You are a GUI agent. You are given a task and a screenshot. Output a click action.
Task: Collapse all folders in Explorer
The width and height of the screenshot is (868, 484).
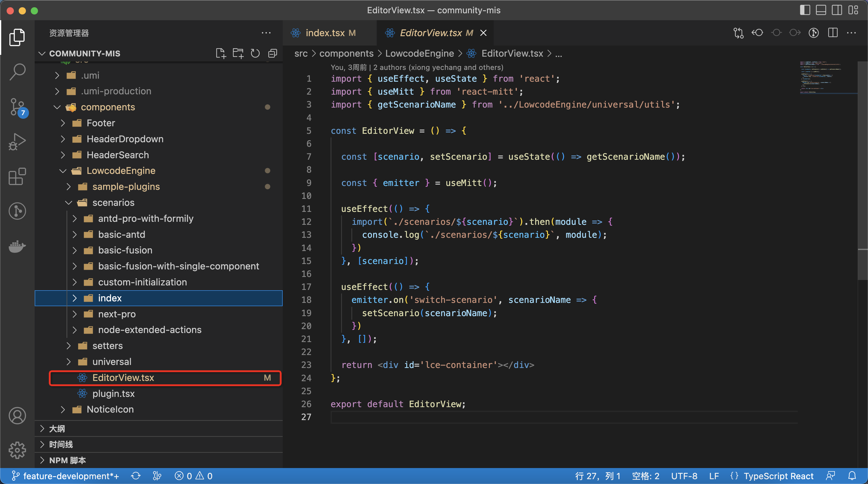[272, 53]
